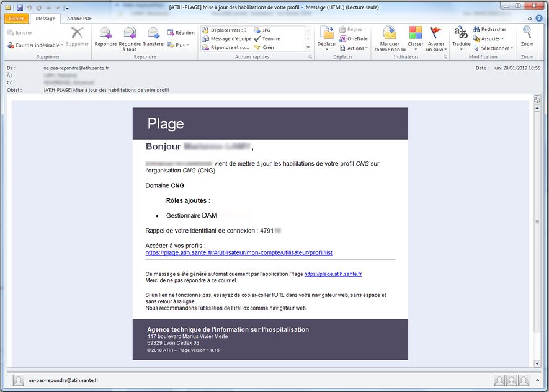Click Marquer comme non lu
This screenshot has width=549, height=392.
[x=390, y=39]
